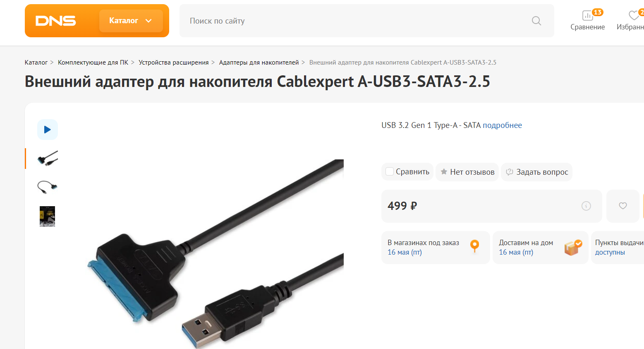
Task: Open the Адаптеры для накопителей breadcrumb
Action: (x=259, y=63)
